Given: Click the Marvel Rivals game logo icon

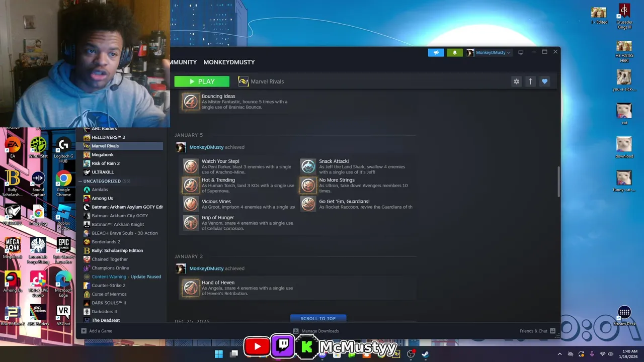Looking at the screenshot, I should pos(244,81).
